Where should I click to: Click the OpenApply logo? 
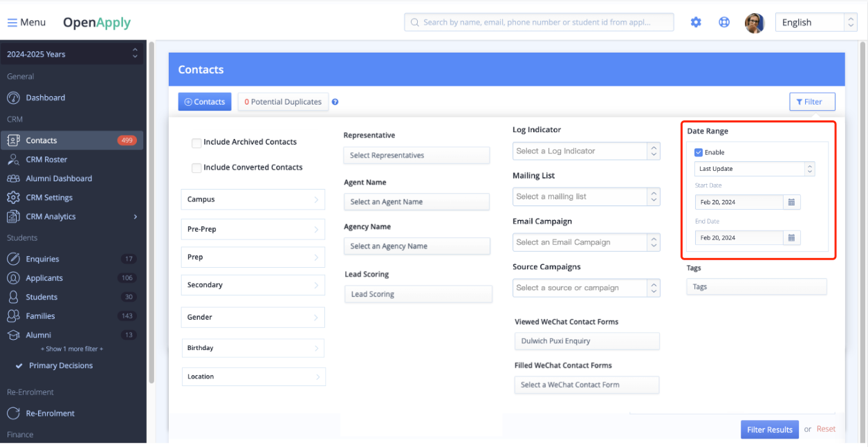tap(97, 22)
